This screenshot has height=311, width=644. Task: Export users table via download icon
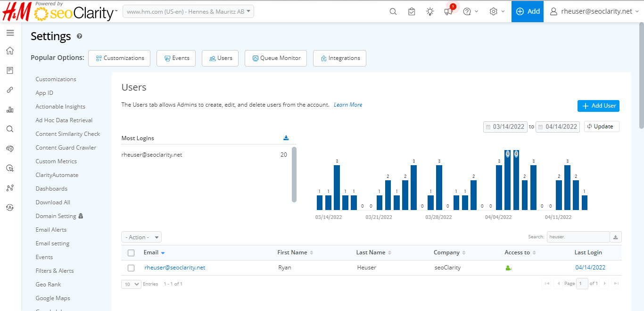point(615,237)
